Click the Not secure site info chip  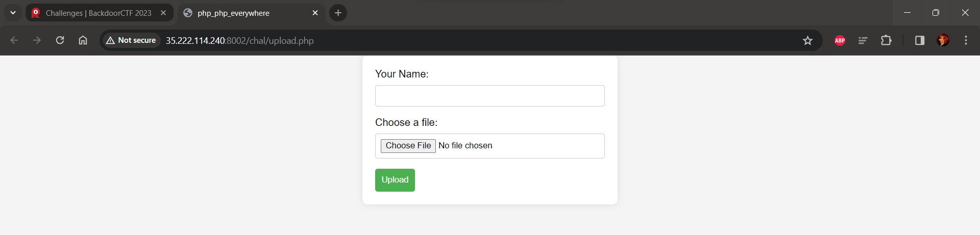pos(131,40)
